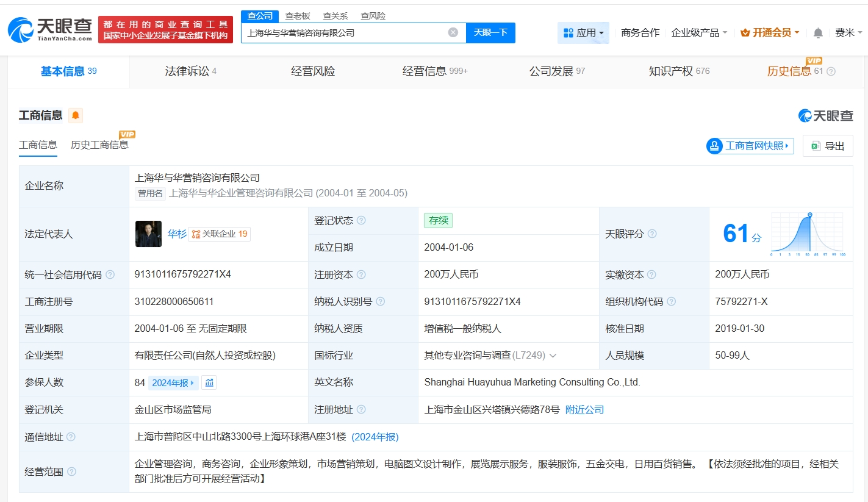Switch to the 法律诉讼 tab
This screenshot has width=868, height=502.
pos(190,71)
